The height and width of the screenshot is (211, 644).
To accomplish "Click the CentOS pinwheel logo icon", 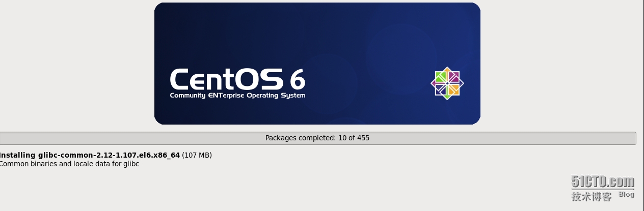I will click(447, 83).
